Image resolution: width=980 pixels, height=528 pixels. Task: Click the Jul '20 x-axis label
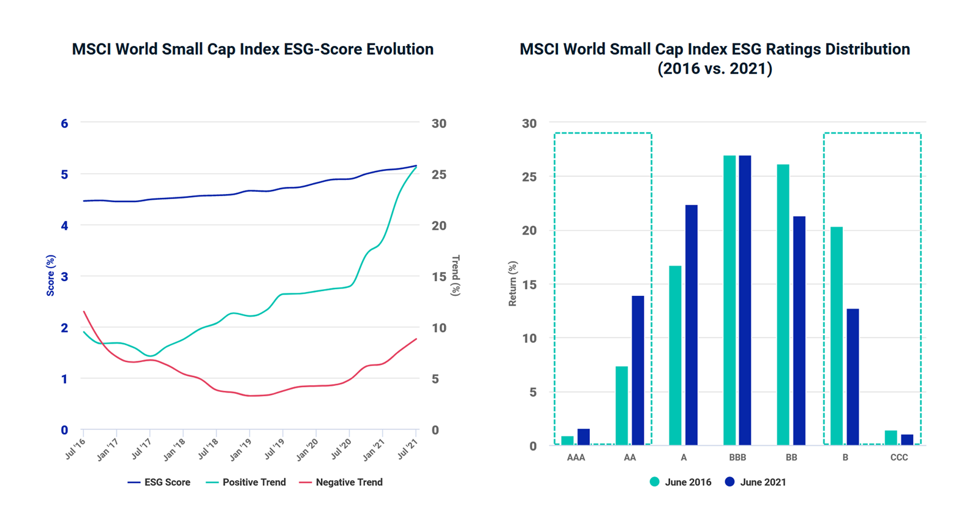click(341, 449)
